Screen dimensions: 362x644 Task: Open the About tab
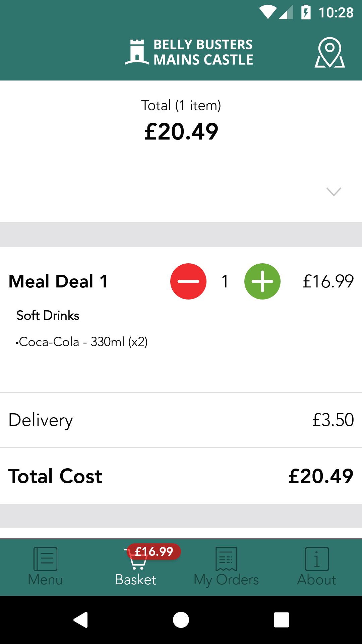pos(317,567)
